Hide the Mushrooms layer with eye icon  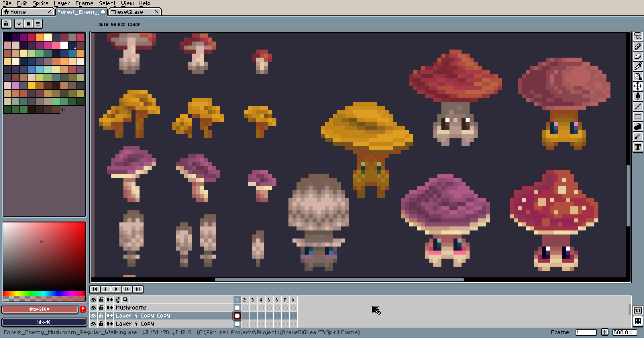click(x=93, y=308)
